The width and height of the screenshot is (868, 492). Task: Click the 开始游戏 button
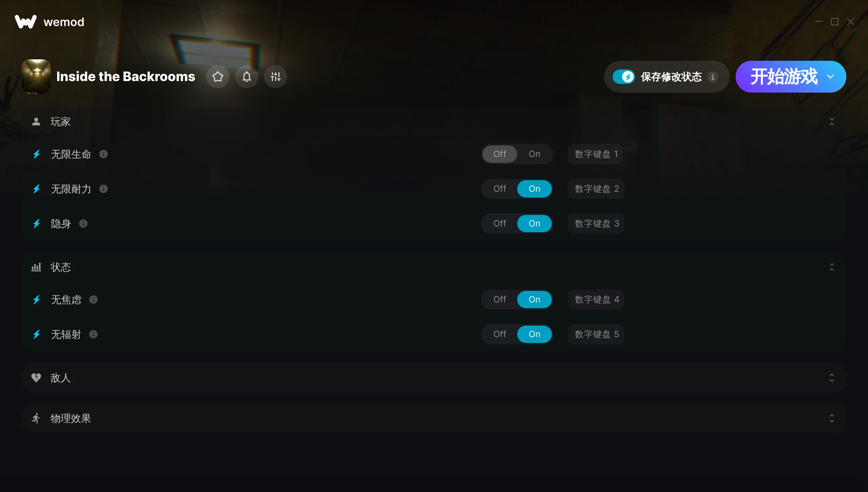pyautogui.click(x=783, y=77)
